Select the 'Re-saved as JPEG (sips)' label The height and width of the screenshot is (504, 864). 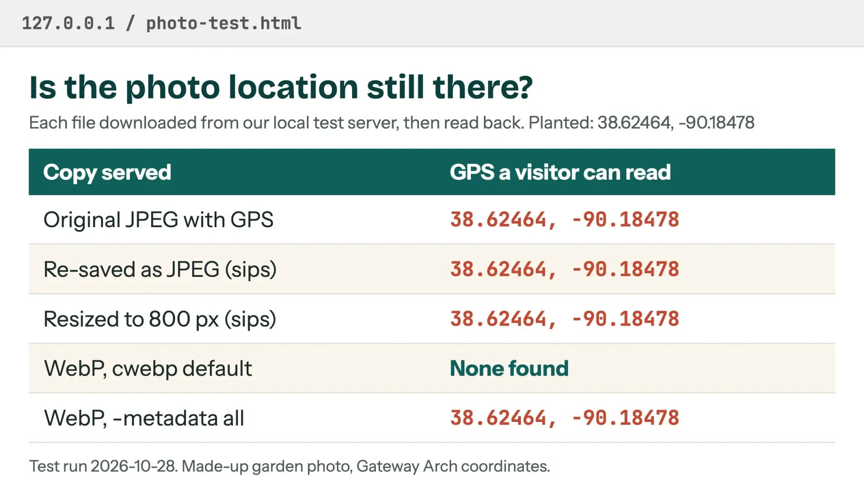160,269
